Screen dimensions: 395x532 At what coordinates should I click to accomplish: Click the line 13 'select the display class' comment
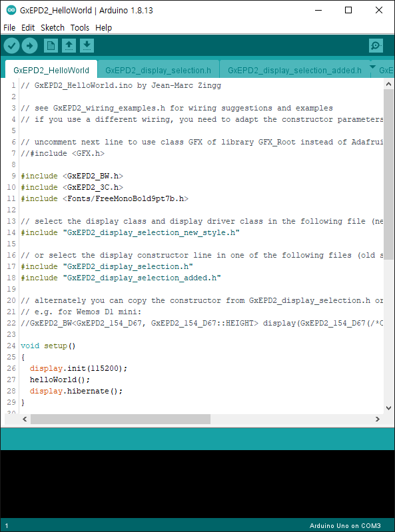202,221
